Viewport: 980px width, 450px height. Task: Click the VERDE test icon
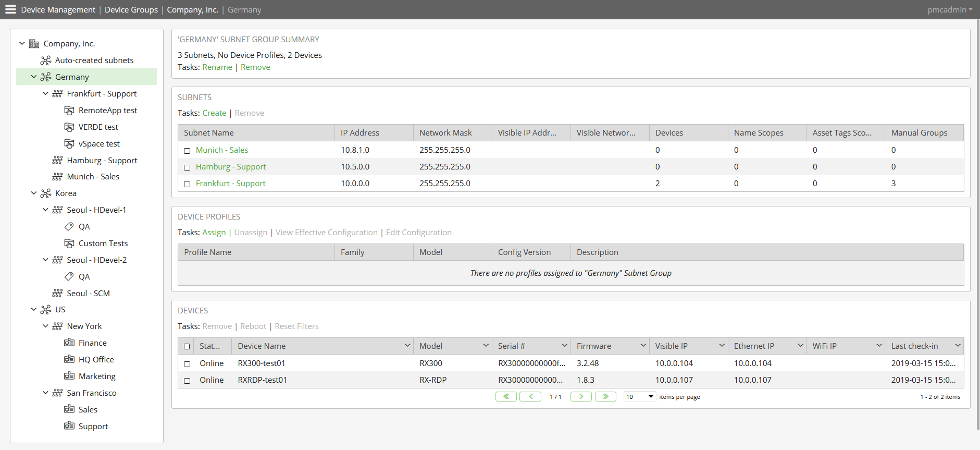pyautogui.click(x=69, y=127)
